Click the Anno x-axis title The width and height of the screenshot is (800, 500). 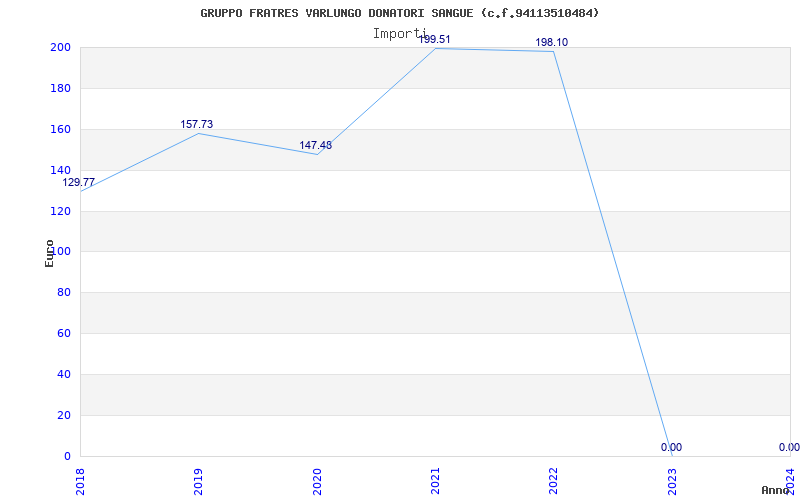coord(776,490)
